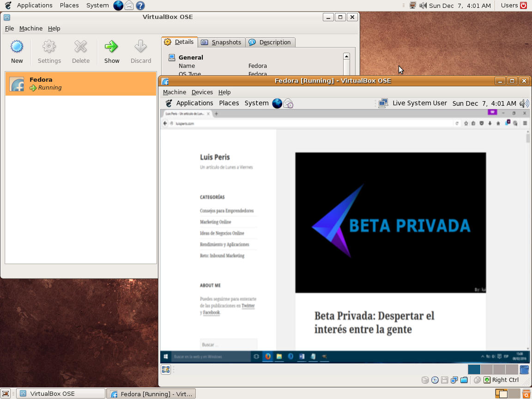Open the Marketing Online category link
Viewport: 532px width, 399px height.
(216, 222)
